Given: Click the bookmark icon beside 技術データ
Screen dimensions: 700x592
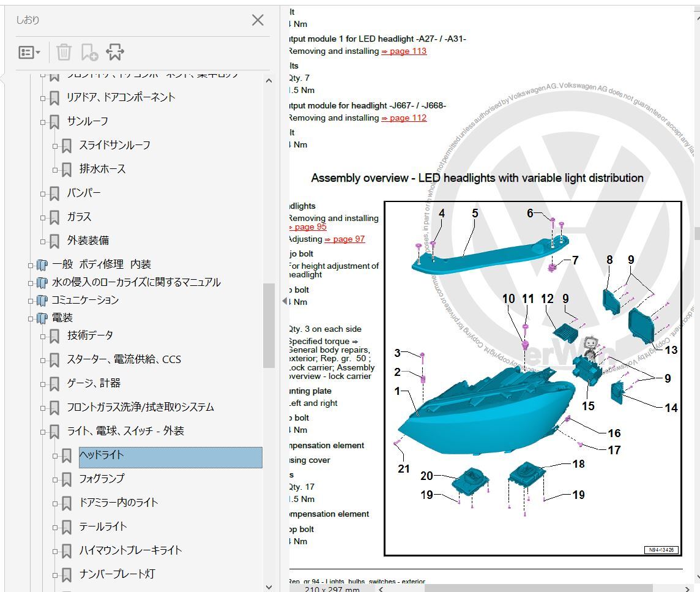Looking at the screenshot, I should (x=54, y=337).
